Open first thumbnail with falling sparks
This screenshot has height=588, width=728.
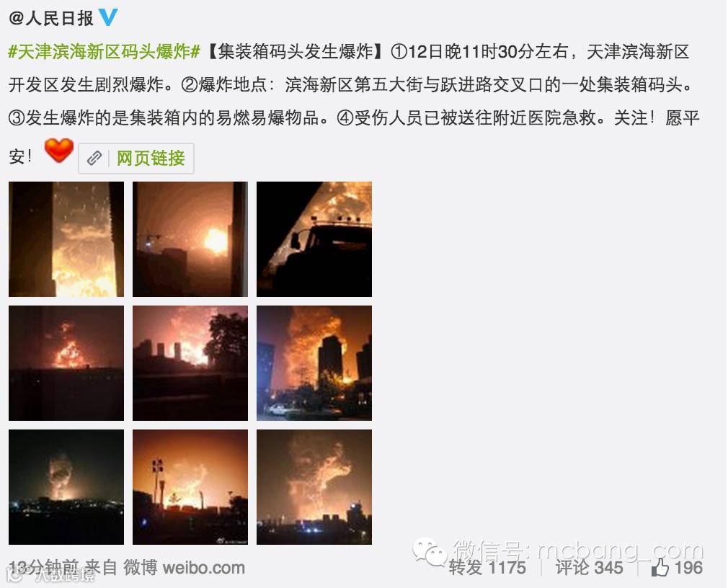click(66, 239)
